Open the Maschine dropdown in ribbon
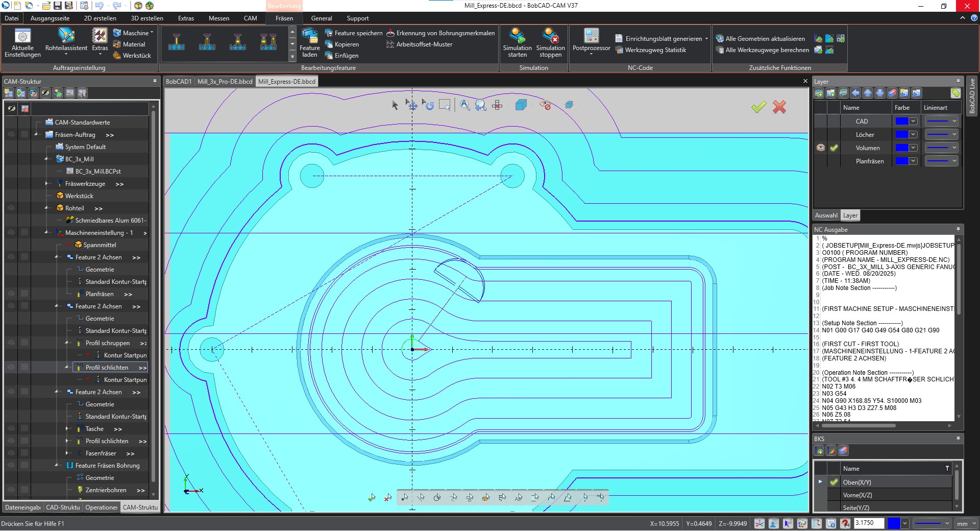Screen dimensions: 980x531 (x=134, y=33)
